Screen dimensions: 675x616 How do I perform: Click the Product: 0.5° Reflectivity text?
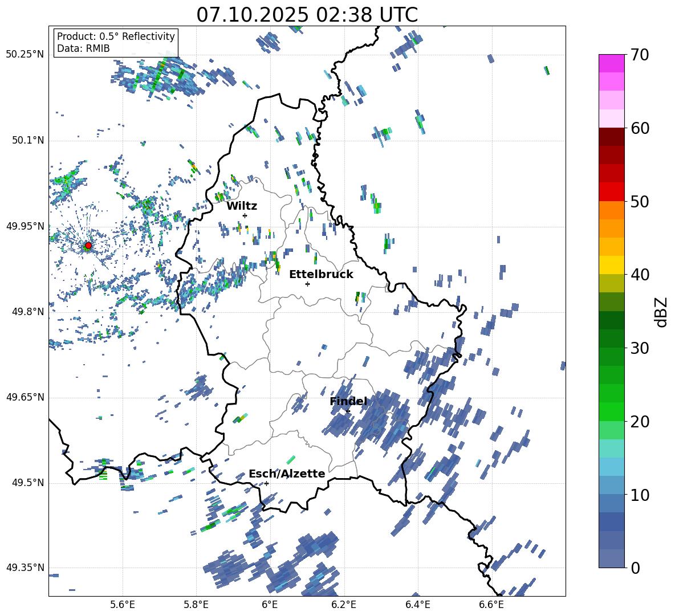click(x=116, y=36)
